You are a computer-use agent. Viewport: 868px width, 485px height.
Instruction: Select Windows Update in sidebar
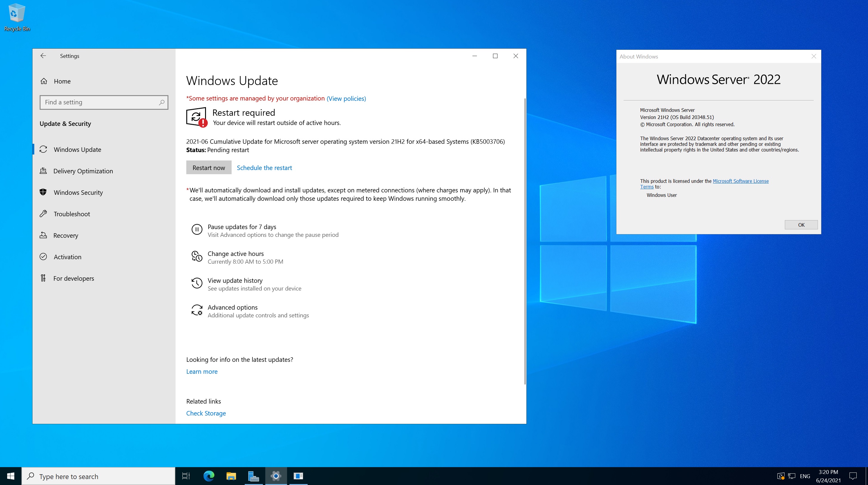click(104, 149)
